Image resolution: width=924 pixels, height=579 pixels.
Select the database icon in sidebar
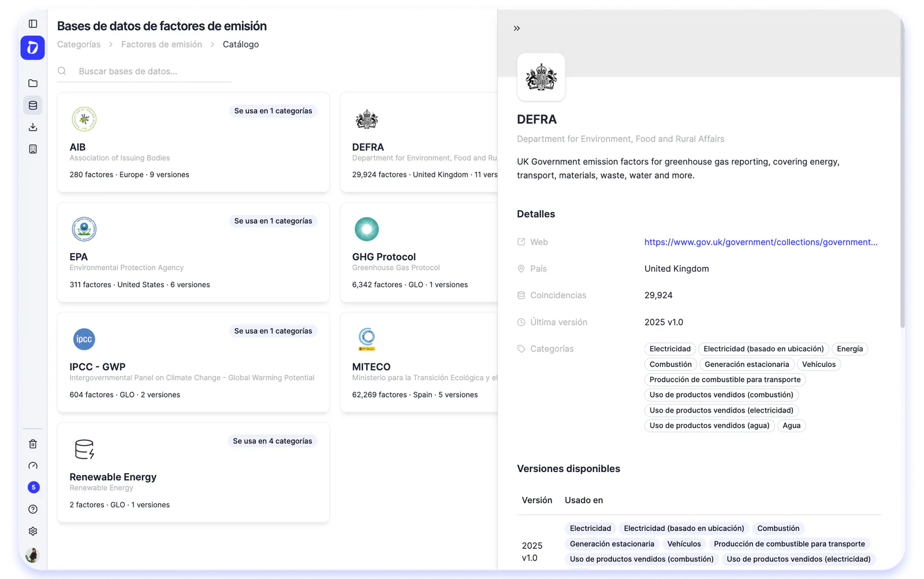(x=33, y=105)
